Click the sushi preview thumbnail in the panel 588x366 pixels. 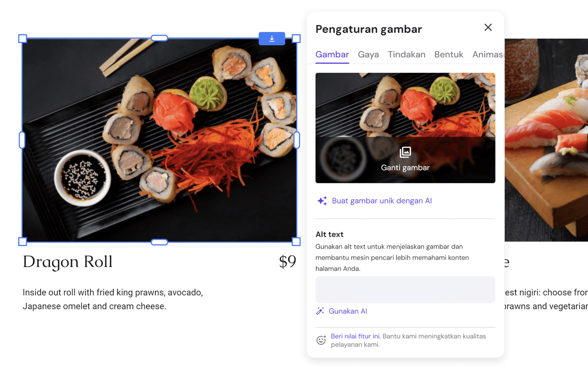tap(405, 102)
